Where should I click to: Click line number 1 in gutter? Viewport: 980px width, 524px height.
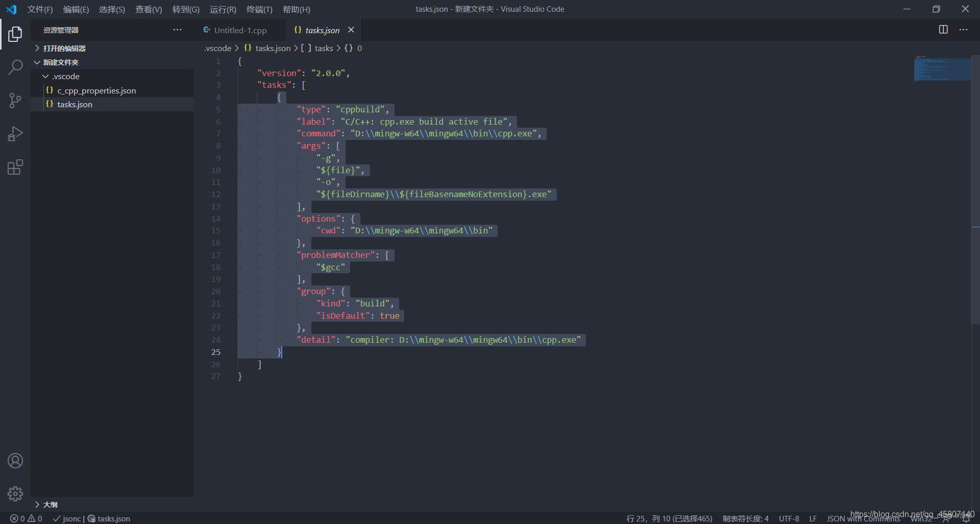tap(218, 61)
